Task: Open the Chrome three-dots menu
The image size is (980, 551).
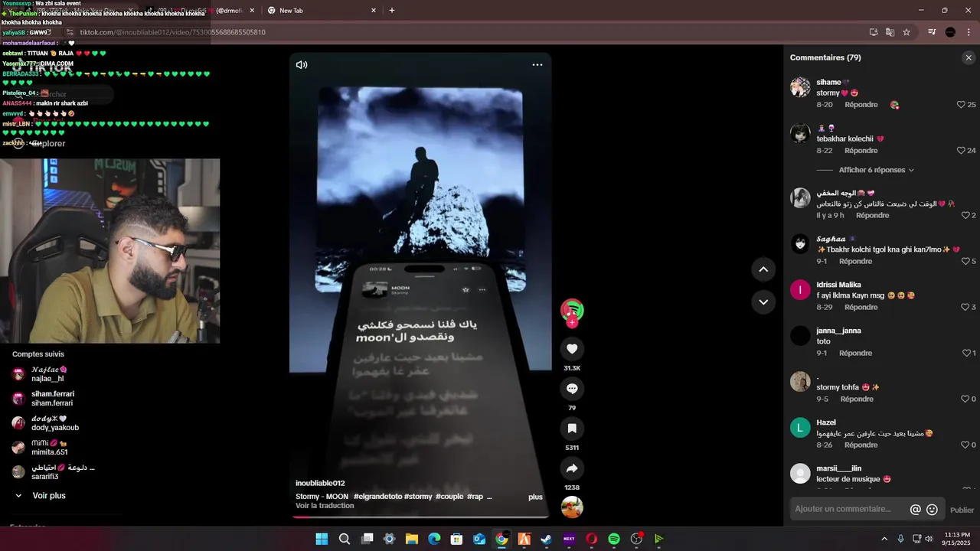Action: [x=968, y=32]
